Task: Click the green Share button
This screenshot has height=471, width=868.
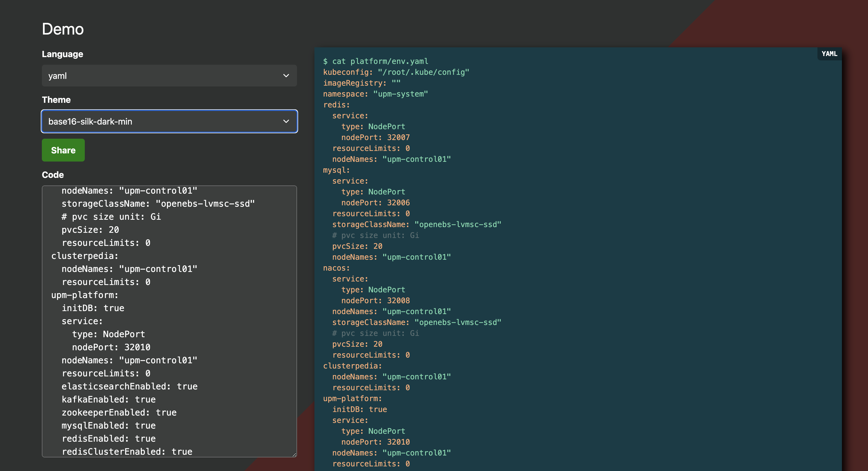Action: click(63, 150)
